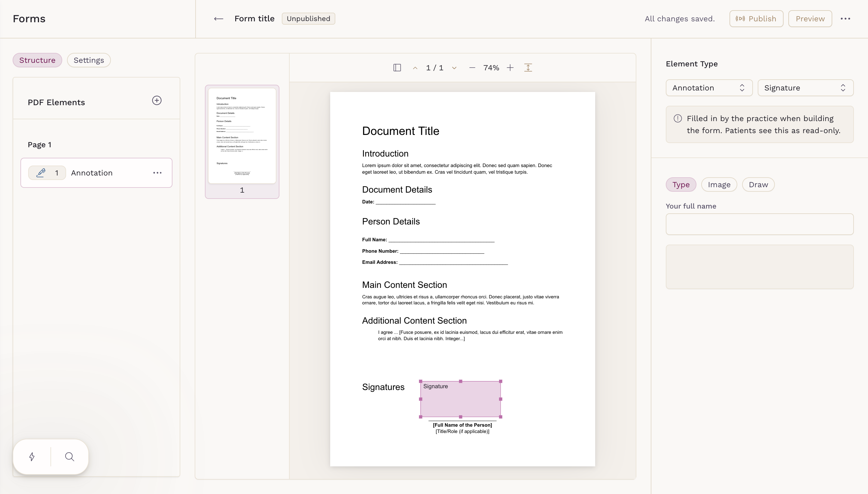This screenshot has width=868, height=494.
Task: Click the Signatures heading in the PDF
Action: [x=383, y=387]
